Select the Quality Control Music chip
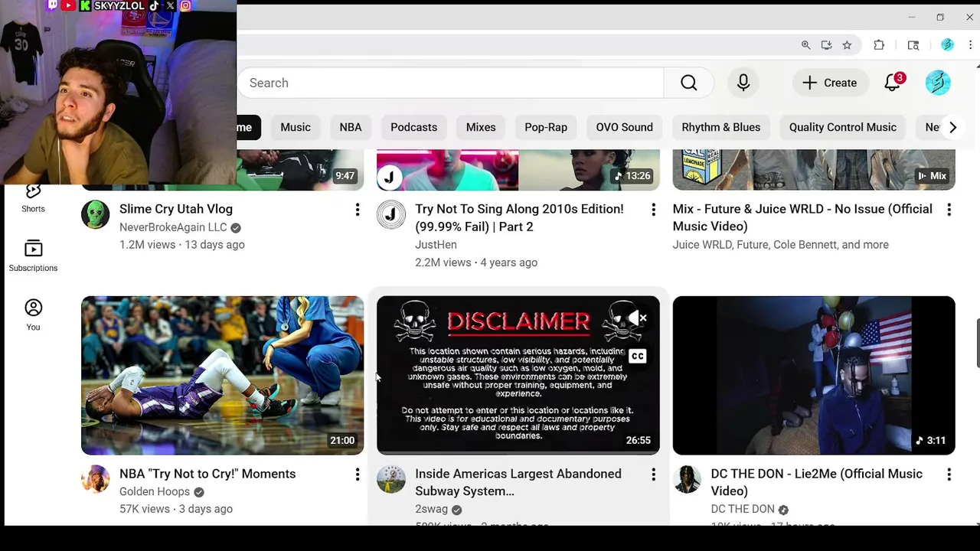 (x=843, y=127)
